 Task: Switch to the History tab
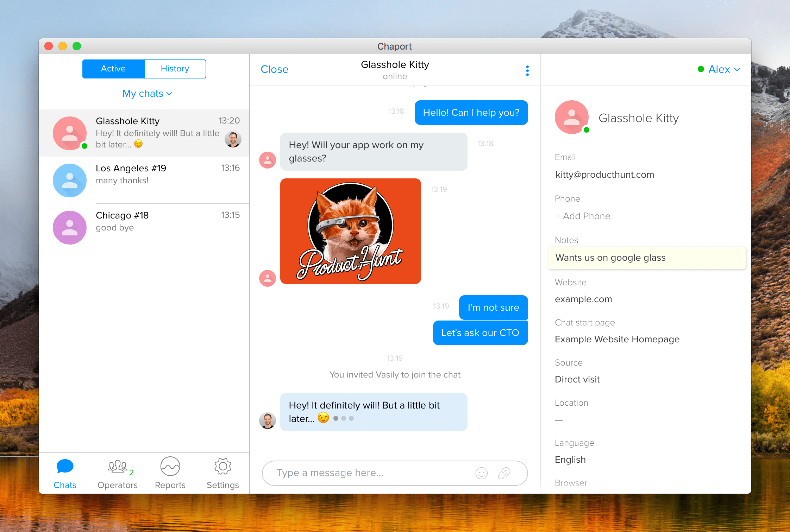coord(175,69)
